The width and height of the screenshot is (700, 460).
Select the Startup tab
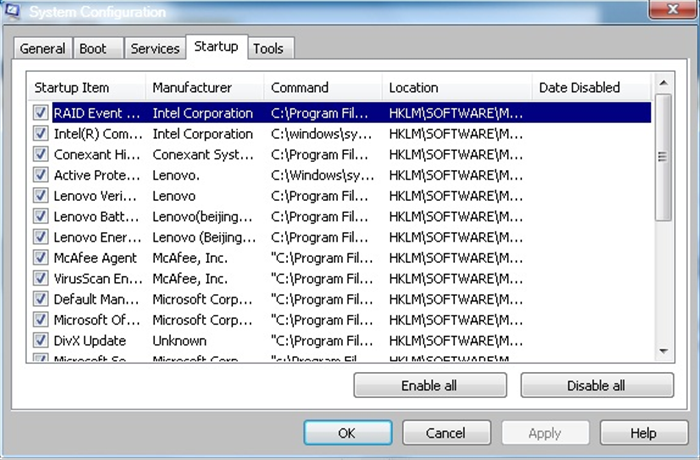click(x=216, y=46)
